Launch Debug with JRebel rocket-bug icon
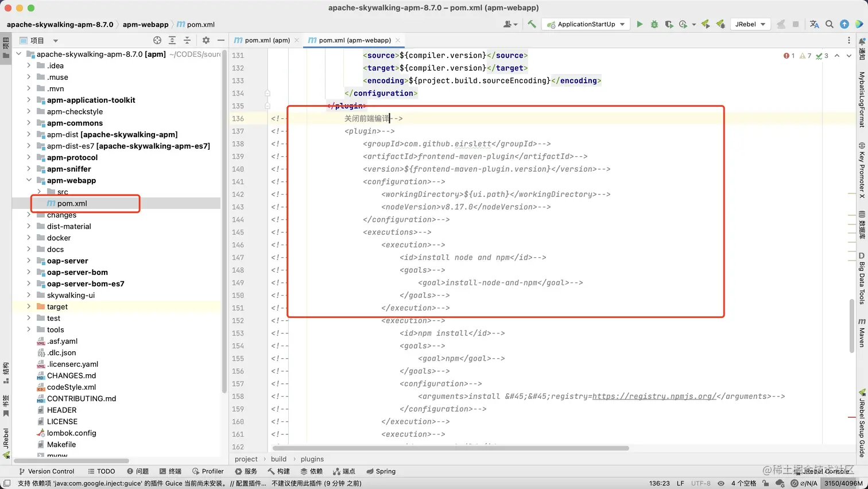The width and height of the screenshot is (868, 489). 720,24
